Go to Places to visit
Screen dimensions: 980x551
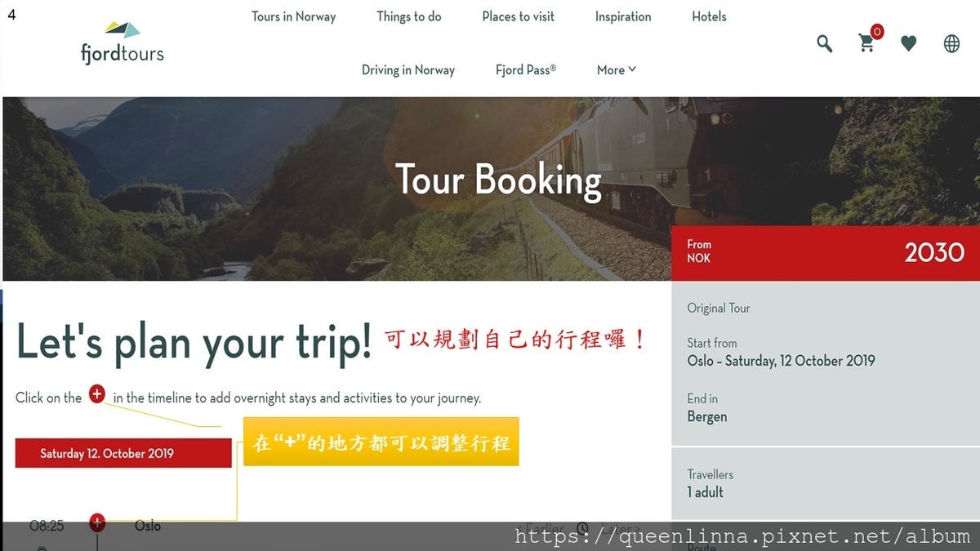click(519, 16)
